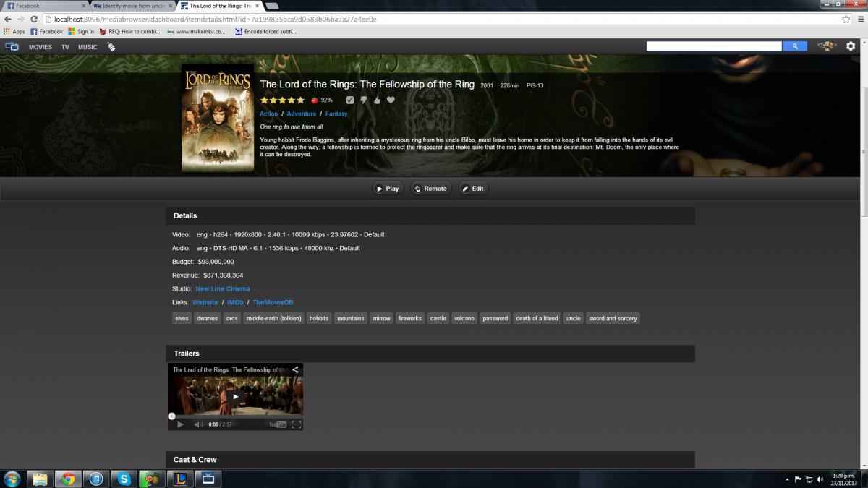Open the Sign In bookmark
This screenshot has width=868, height=488.
81,32
